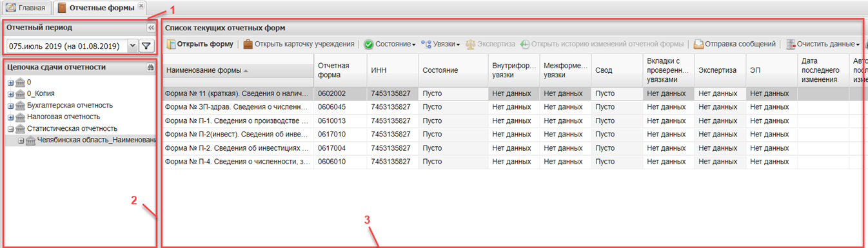Click code cell 0602002
Viewport: 868px width, 248px height.
[x=341, y=93]
